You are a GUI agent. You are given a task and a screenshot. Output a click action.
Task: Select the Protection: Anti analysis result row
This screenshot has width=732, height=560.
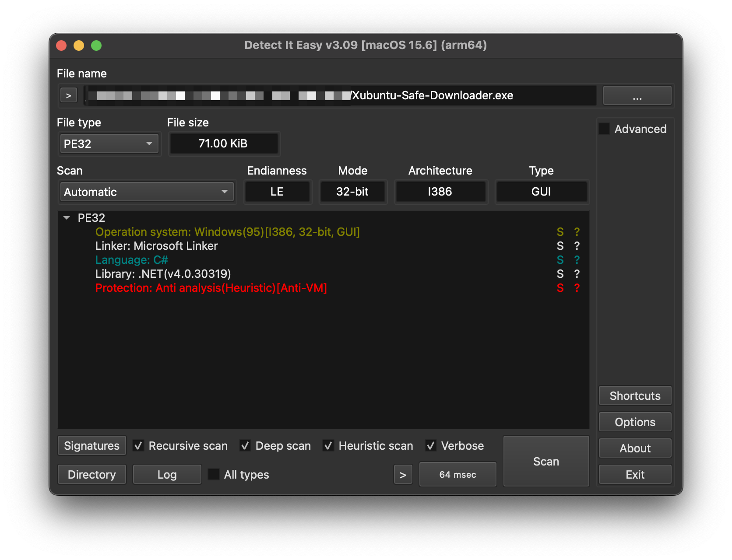click(x=211, y=288)
